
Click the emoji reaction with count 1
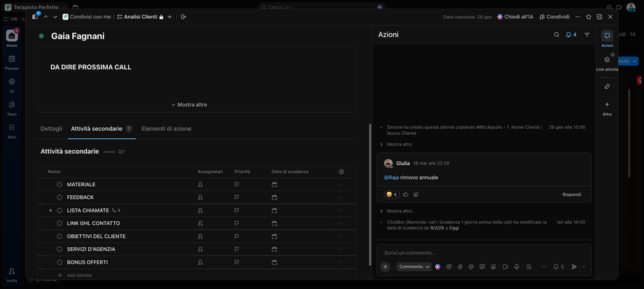[391, 195]
